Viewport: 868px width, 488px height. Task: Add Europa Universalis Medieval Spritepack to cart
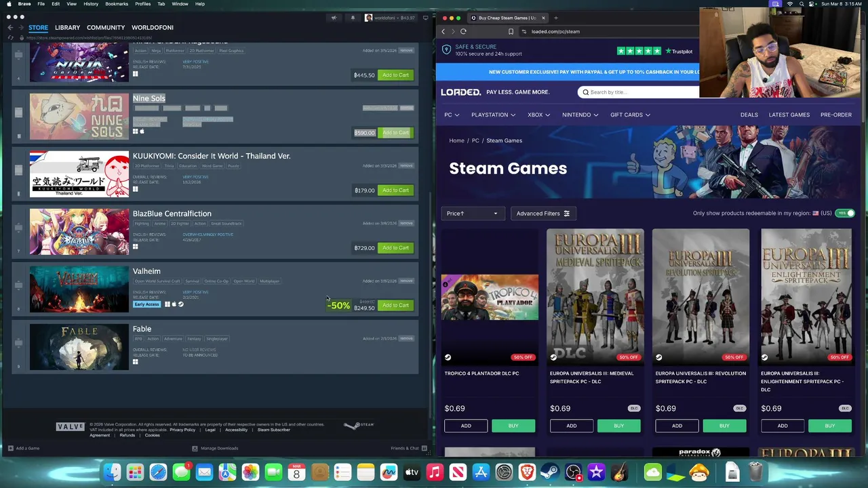click(x=572, y=426)
